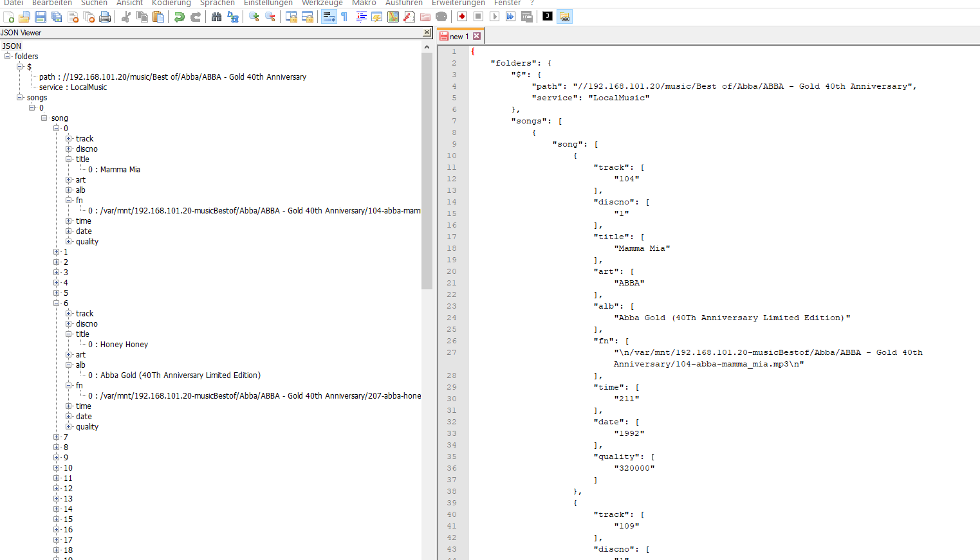Expand song index 1 node
Screen dimensions: 980x560
[x=57, y=252]
